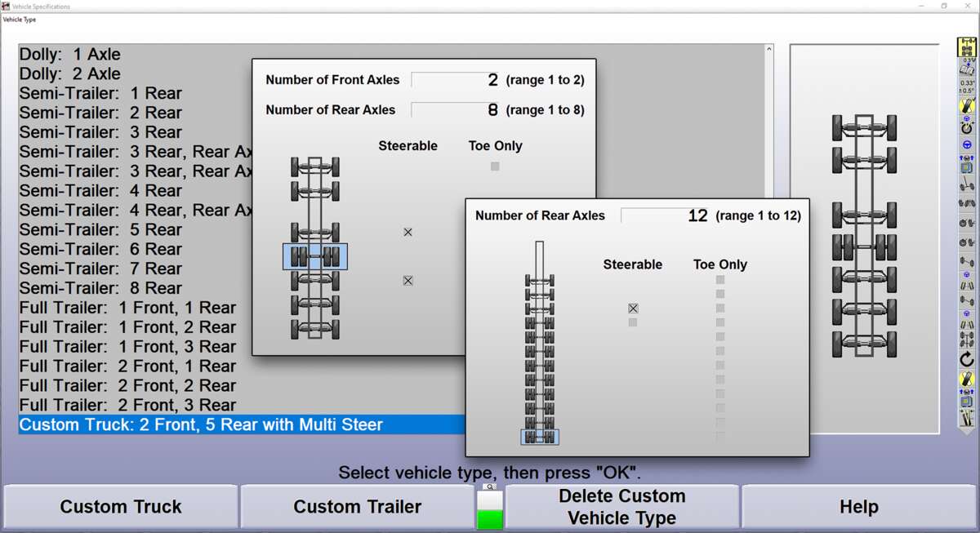The height and width of the screenshot is (533, 980).
Task: Click the Number of Front Axles field
Action: tap(456, 80)
